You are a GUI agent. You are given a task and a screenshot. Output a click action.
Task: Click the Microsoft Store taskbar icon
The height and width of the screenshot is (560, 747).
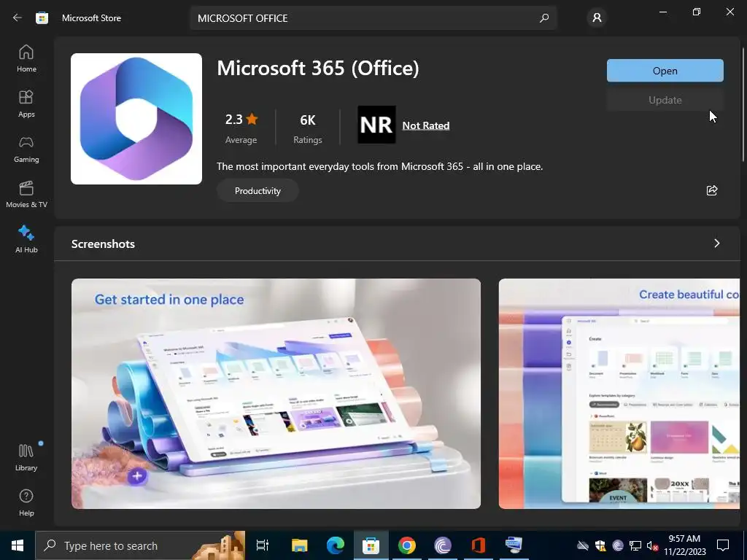pos(371,545)
